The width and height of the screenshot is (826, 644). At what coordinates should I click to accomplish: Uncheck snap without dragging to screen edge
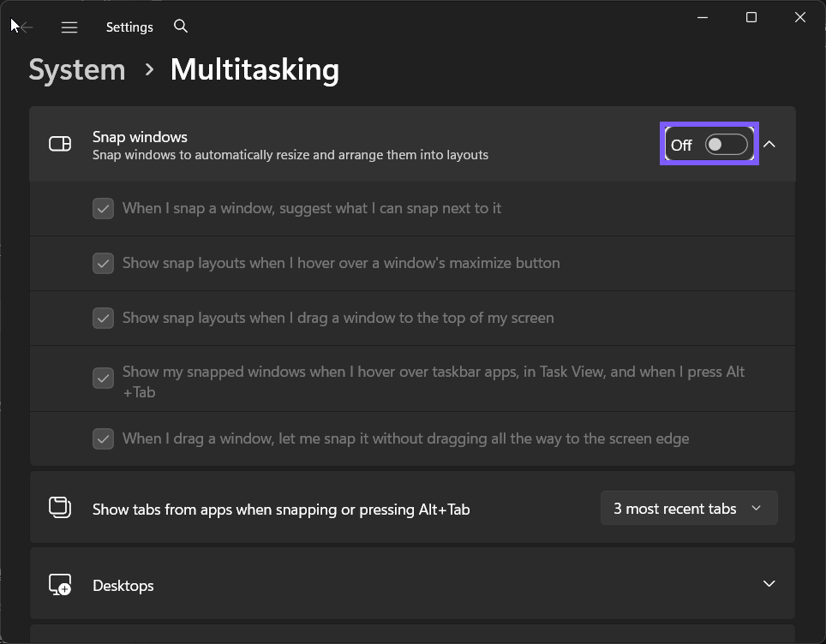(103, 438)
